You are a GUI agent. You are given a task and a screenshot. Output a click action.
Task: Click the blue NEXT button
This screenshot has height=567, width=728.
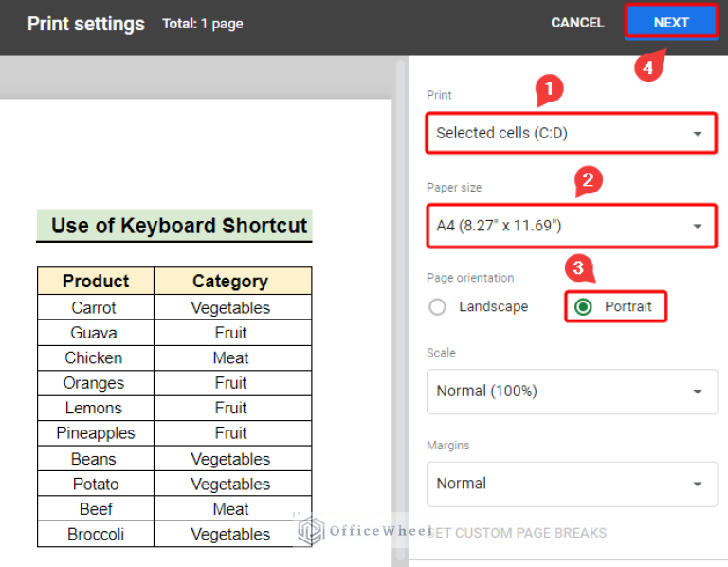pos(670,23)
